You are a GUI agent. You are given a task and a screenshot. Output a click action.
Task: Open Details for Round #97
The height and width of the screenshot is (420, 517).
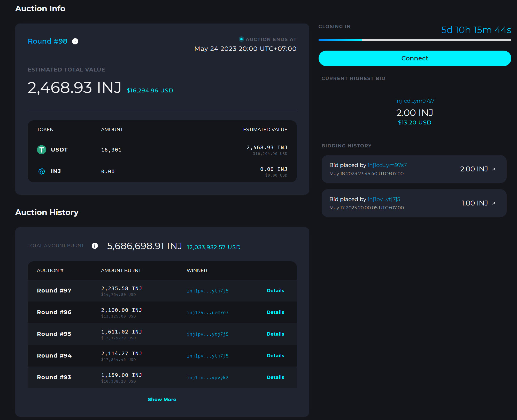275,291
